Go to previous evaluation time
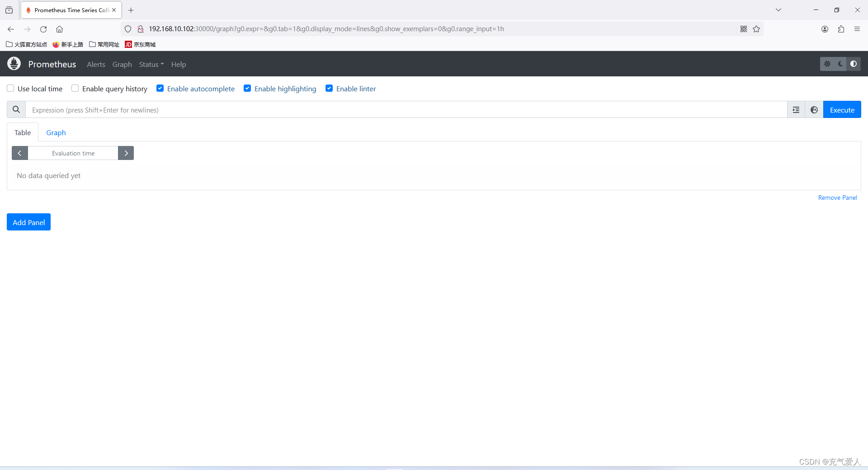 click(20, 153)
